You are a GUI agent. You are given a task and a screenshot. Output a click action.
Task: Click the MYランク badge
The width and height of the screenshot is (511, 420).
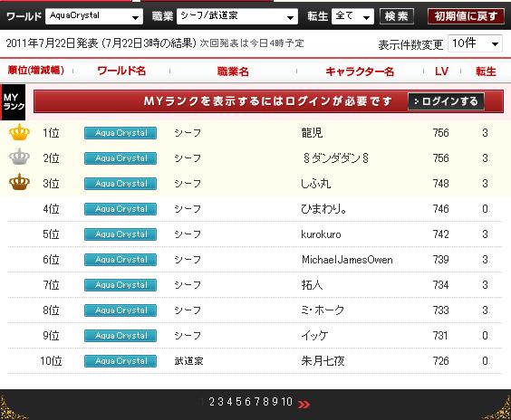(13, 102)
